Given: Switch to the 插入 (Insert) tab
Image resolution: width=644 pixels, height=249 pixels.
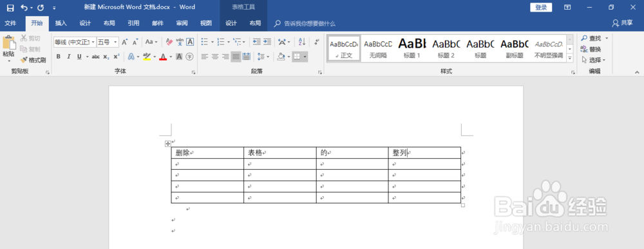Looking at the screenshot, I should pos(61,23).
